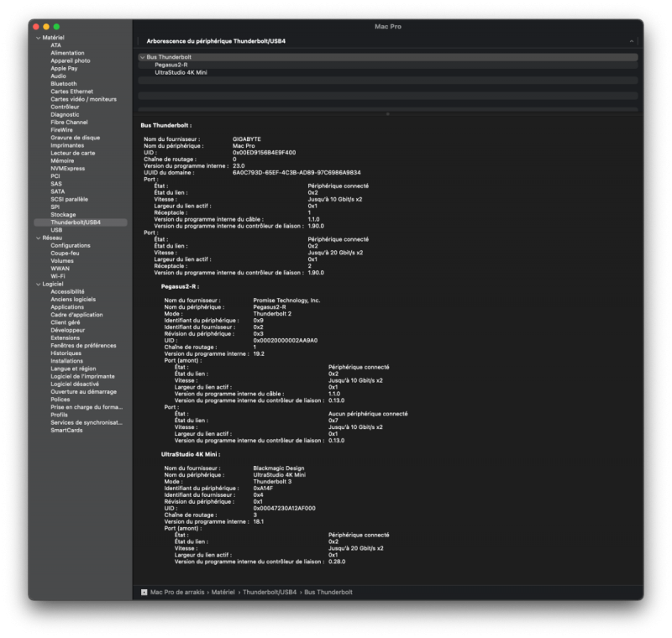Screen dimensions: 672x638
Task: Select NVMExpress in the sidebar
Action: click(x=68, y=169)
